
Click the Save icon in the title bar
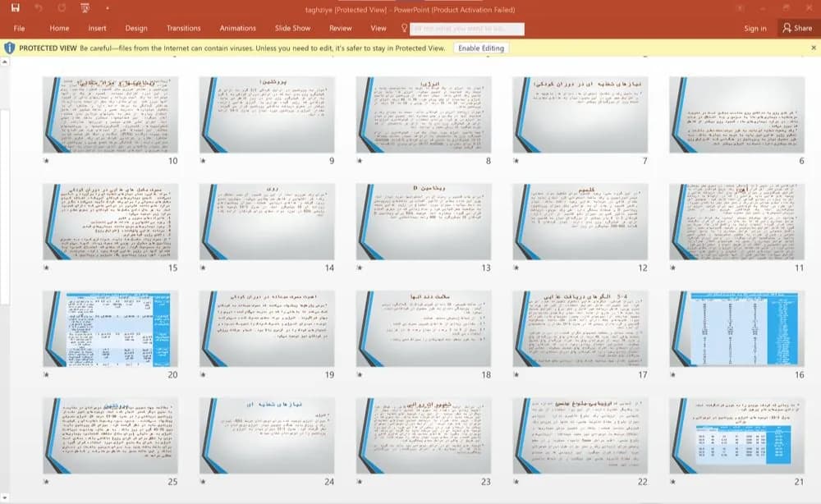point(15,8)
